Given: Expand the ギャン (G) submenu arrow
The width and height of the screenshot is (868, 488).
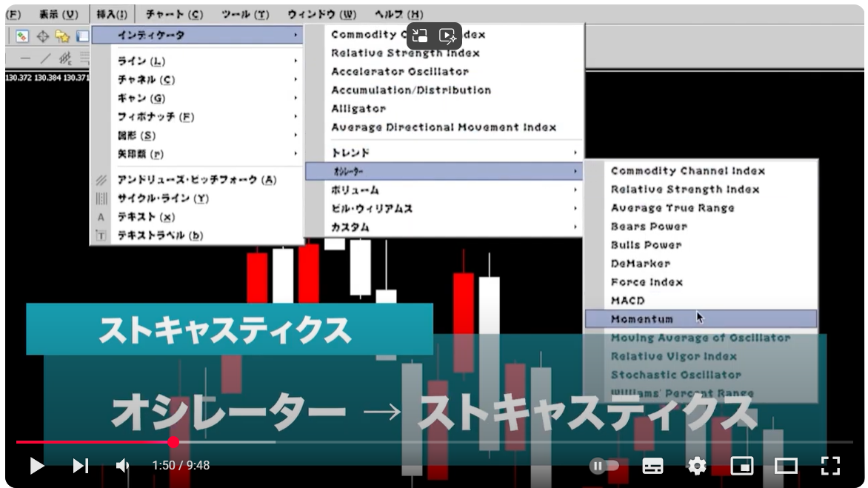Looking at the screenshot, I should (296, 98).
